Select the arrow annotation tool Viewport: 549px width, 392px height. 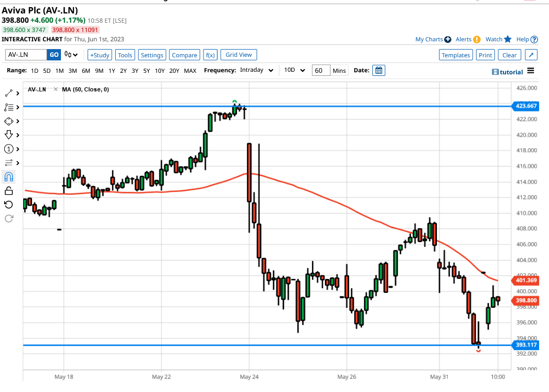(x=8, y=135)
